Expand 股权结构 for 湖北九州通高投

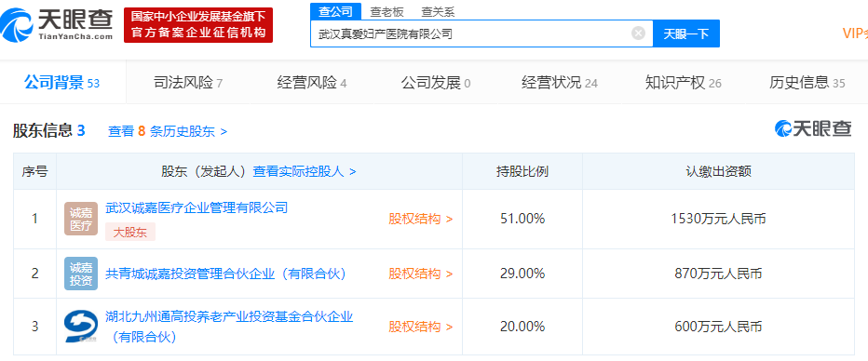421,327
